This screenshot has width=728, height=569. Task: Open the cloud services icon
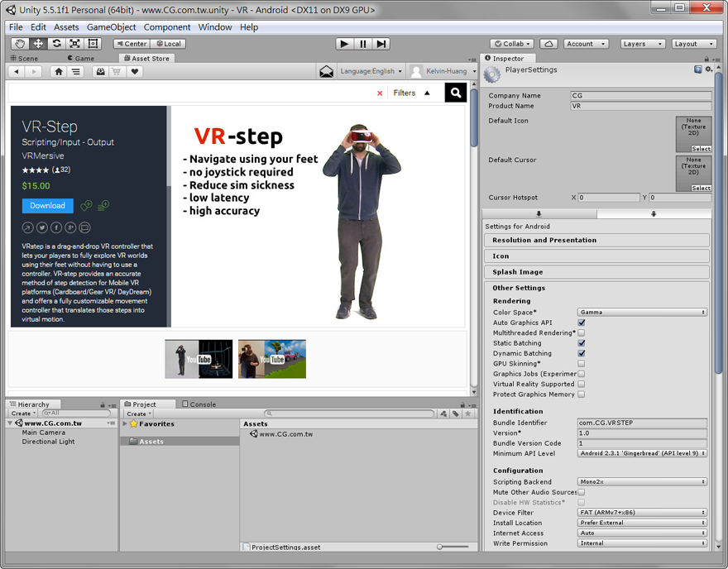pyautogui.click(x=548, y=44)
